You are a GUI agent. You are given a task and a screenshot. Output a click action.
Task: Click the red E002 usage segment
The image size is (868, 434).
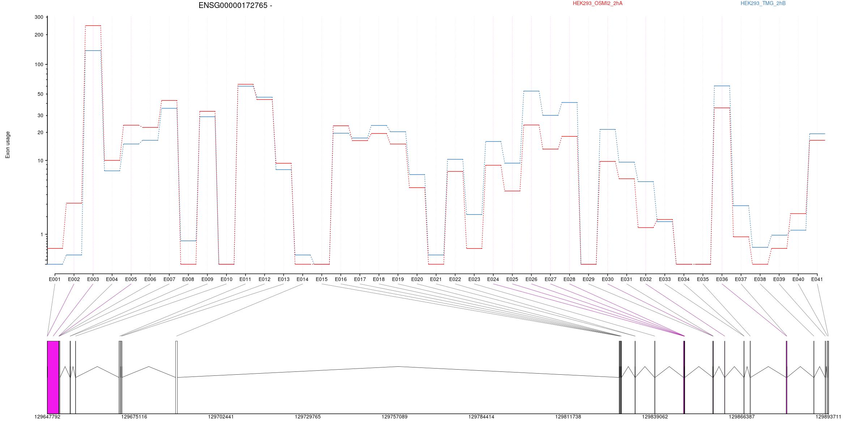point(74,203)
